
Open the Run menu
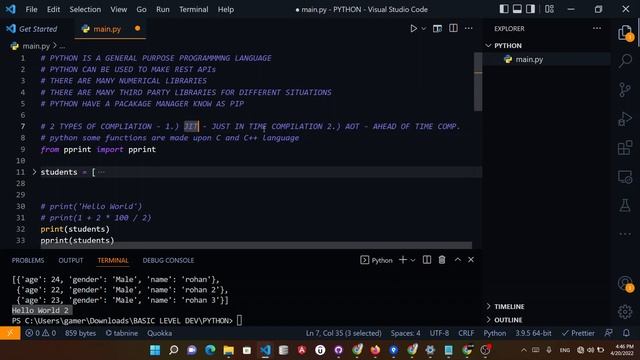(162, 9)
